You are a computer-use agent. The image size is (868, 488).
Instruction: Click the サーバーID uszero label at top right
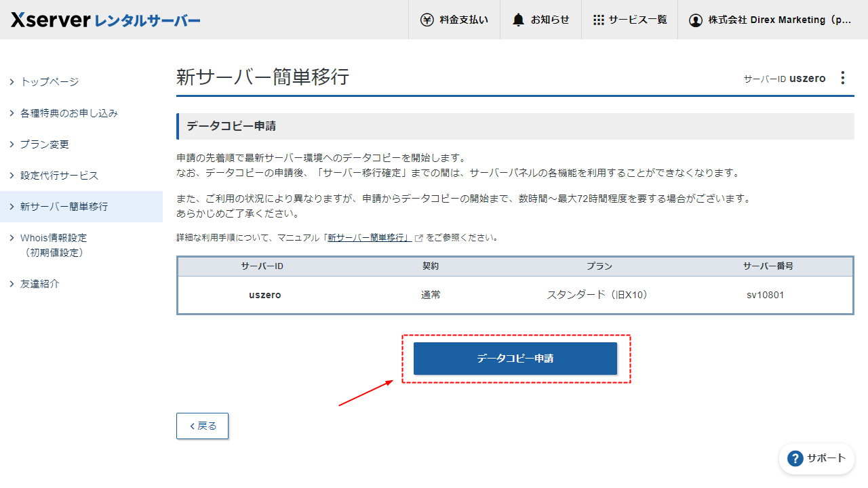point(785,79)
